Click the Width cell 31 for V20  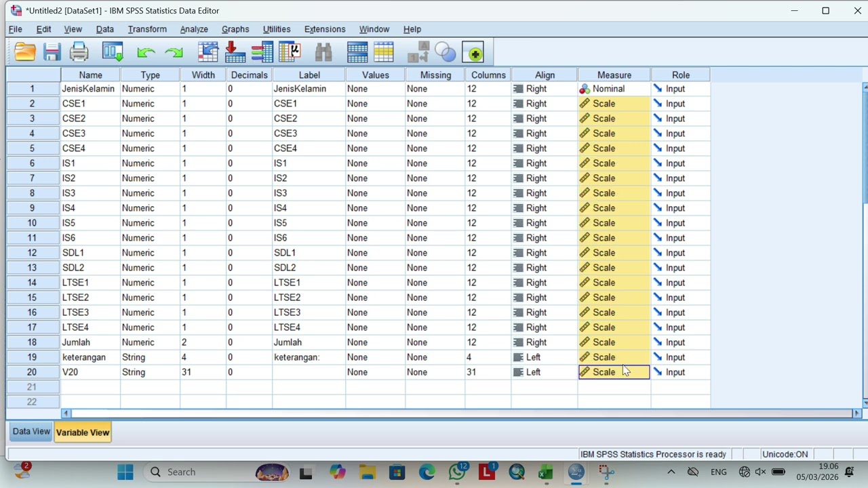(203, 372)
